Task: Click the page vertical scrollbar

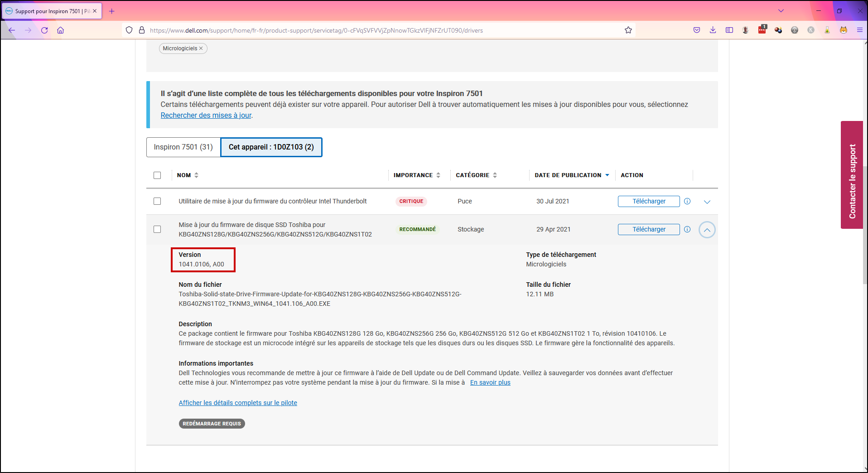Action: tap(865, 225)
